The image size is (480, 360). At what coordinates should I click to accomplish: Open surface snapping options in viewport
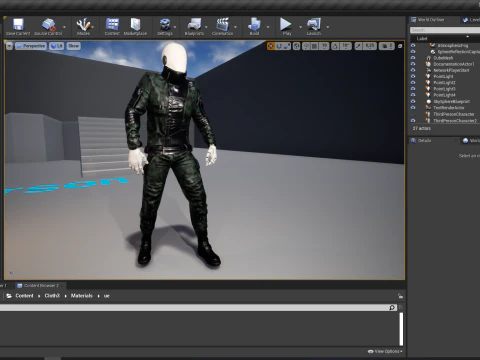306,46
